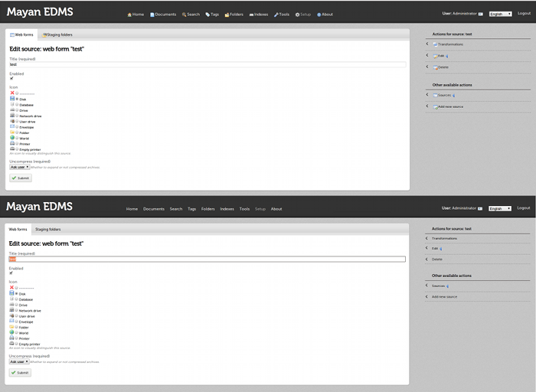Click the green World globe icon, upper form
Screen dimensions: 536x392
tap(12, 137)
